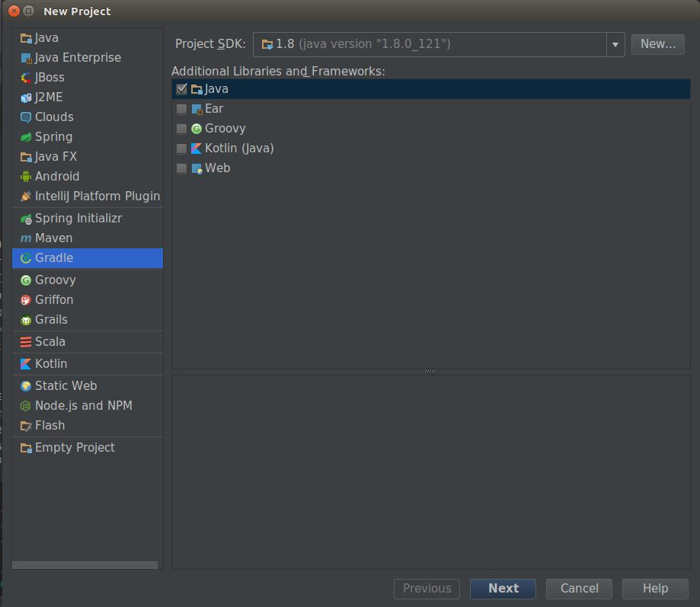Choose the Node.js and NPM icon
Viewport: 700px width, 607px height.
coord(26,406)
